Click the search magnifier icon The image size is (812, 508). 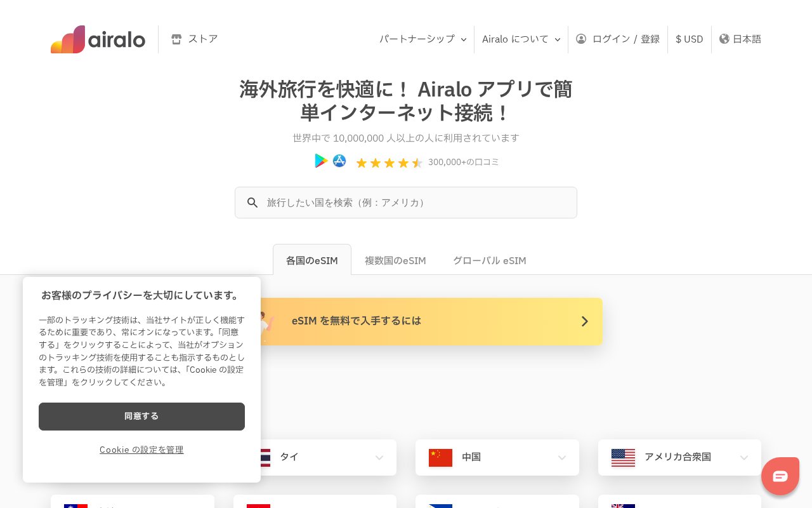pyautogui.click(x=252, y=203)
